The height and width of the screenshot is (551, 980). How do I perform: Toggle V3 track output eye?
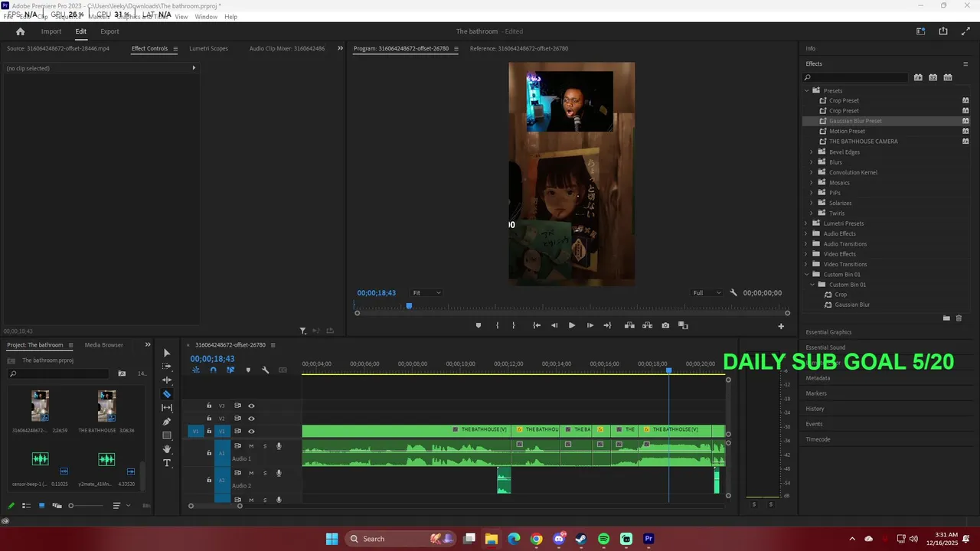tap(251, 406)
